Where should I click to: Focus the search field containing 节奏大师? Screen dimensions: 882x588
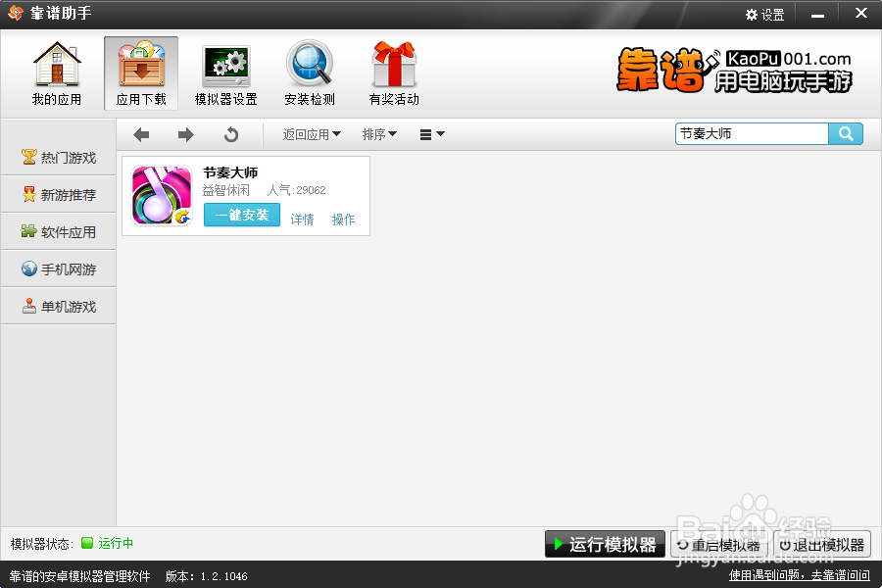click(x=752, y=134)
